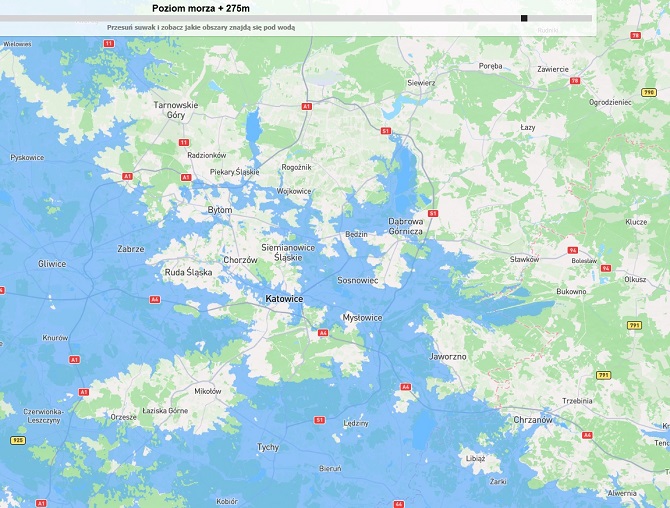
Task: Select the Tarnowskie Góry label
Action: 176,110
